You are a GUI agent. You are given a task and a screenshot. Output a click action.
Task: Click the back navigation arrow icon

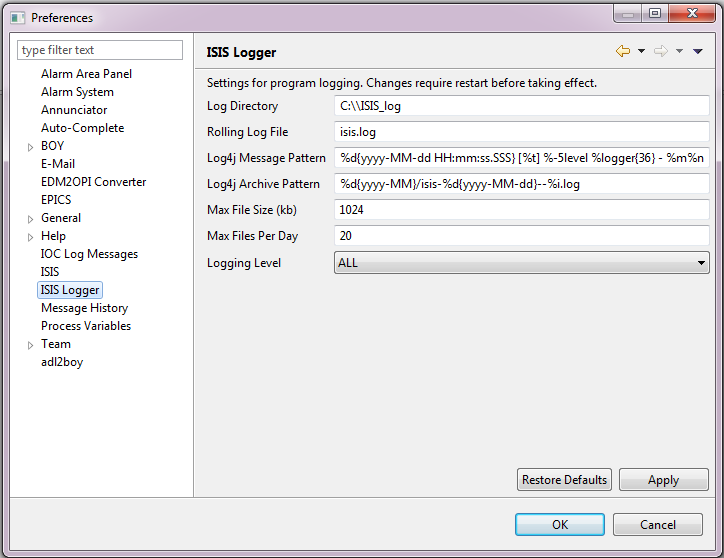coord(623,52)
